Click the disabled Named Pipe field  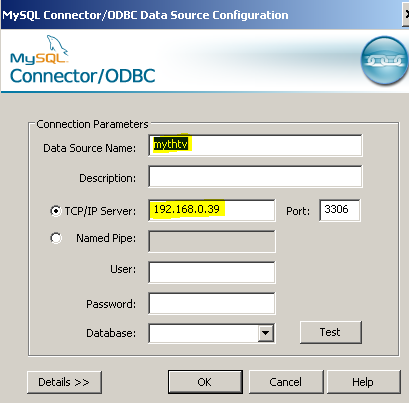pyautogui.click(x=212, y=241)
